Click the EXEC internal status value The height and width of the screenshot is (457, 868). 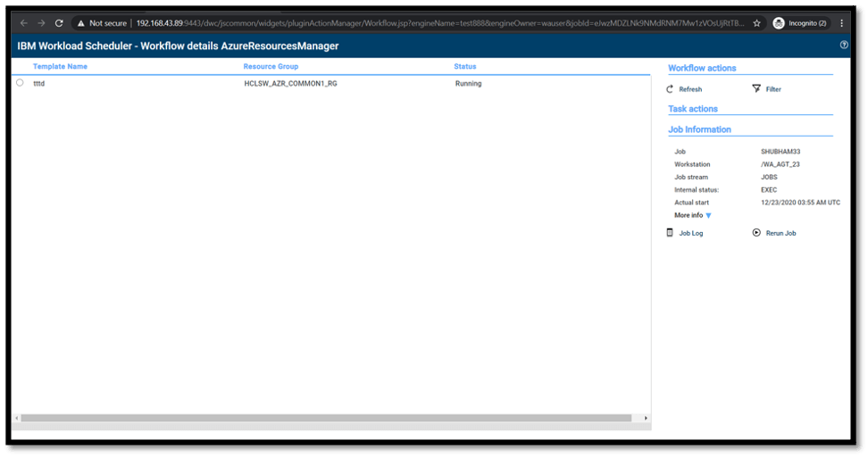tap(768, 190)
